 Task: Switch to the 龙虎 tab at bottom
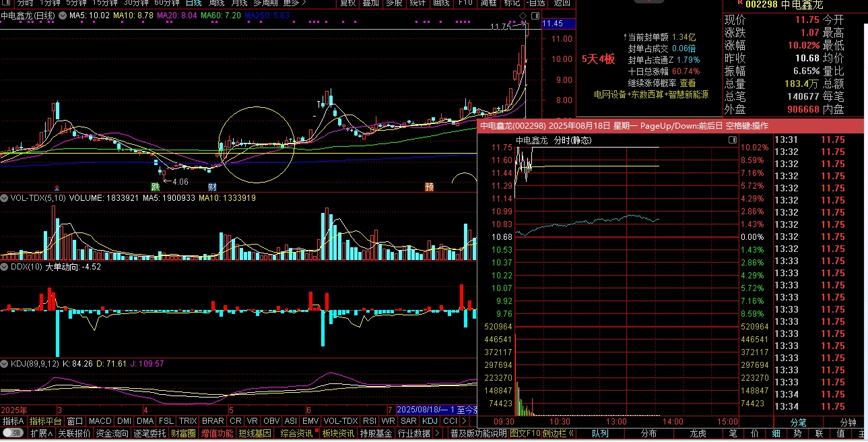[698, 433]
